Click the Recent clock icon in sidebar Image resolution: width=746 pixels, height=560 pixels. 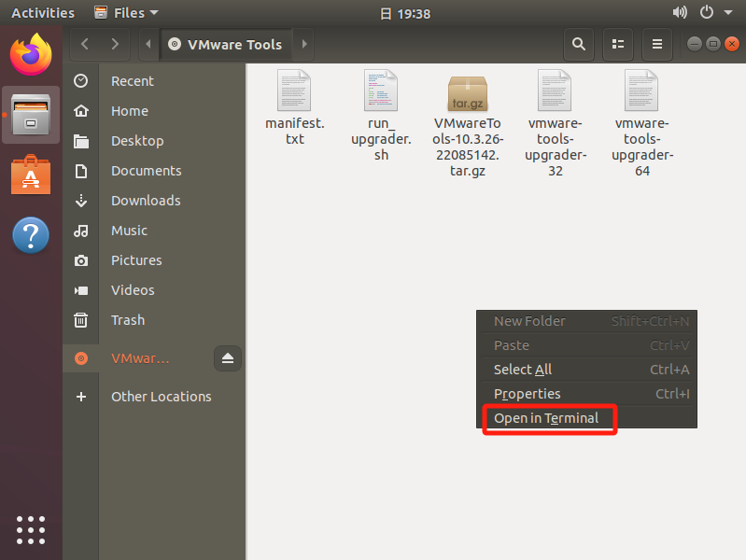(81, 81)
